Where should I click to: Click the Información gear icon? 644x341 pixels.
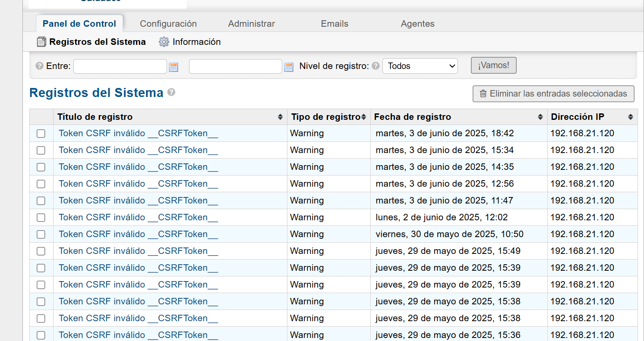164,42
